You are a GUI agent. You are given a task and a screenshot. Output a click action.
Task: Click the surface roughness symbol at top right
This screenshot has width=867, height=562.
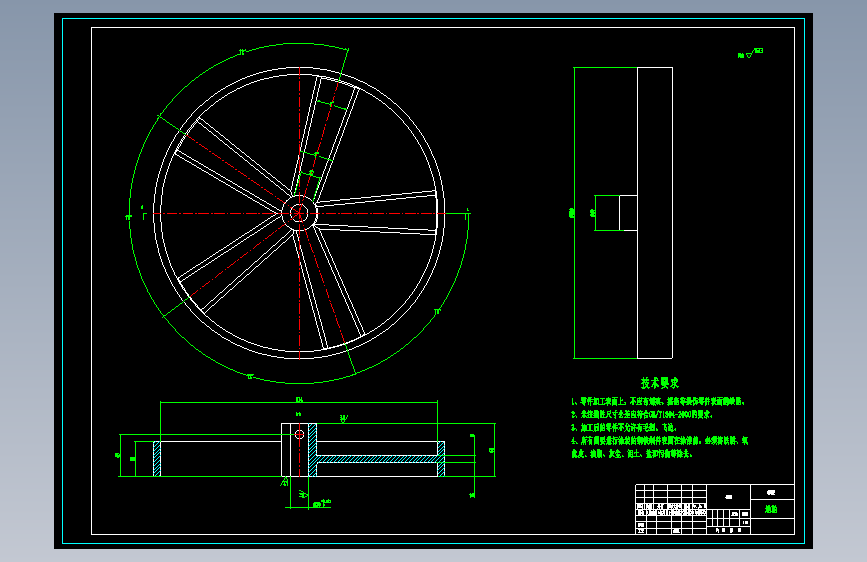pyautogui.click(x=750, y=53)
